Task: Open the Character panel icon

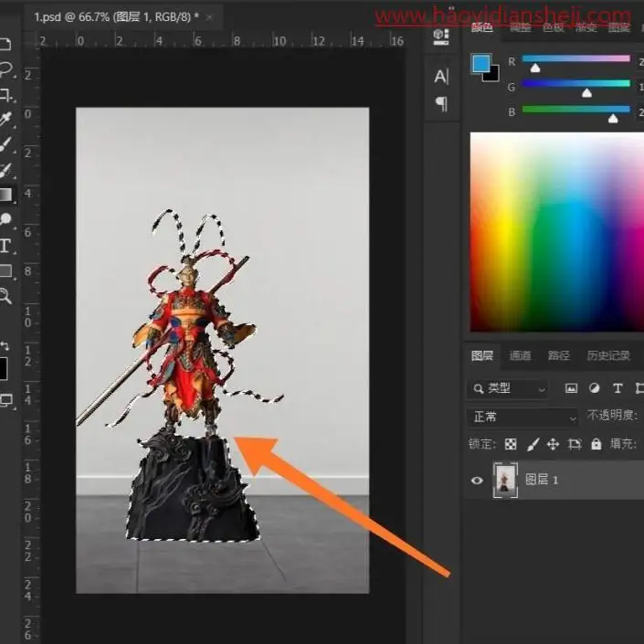Action: tap(441, 77)
